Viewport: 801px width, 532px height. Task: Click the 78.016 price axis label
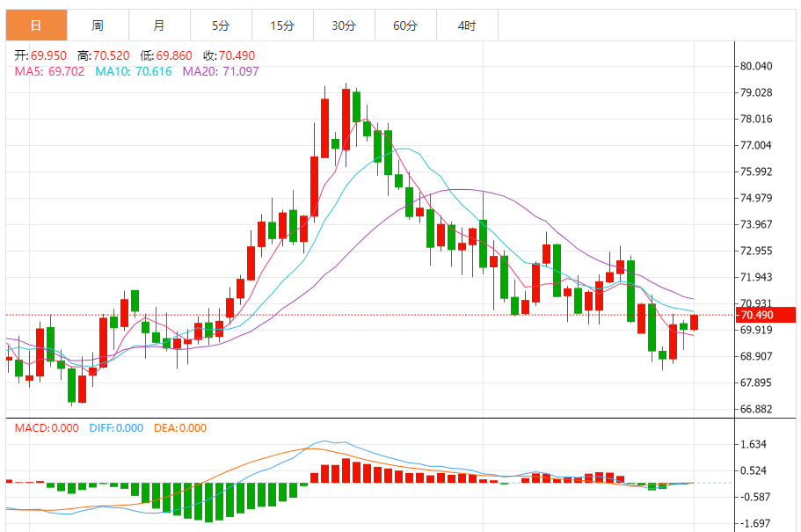[x=756, y=119]
